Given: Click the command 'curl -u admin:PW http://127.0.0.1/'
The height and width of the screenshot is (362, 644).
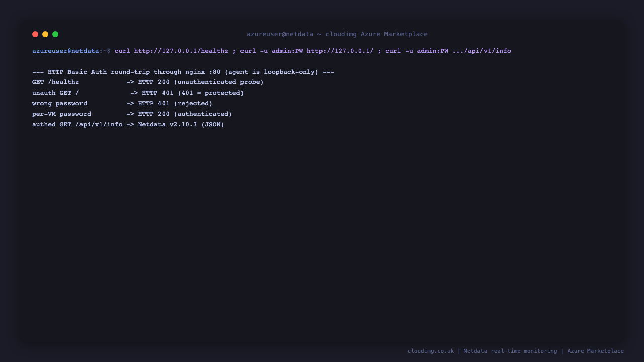Looking at the screenshot, I should point(307,51).
